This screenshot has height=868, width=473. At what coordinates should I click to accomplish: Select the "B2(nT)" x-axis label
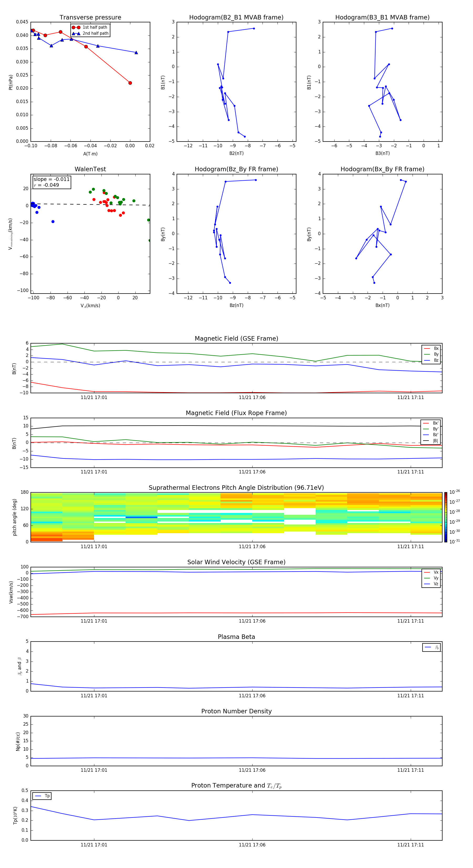pos(236,153)
